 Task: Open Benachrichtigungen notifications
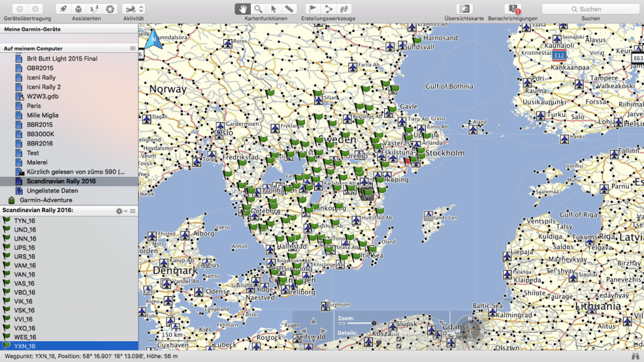pyautogui.click(x=513, y=9)
